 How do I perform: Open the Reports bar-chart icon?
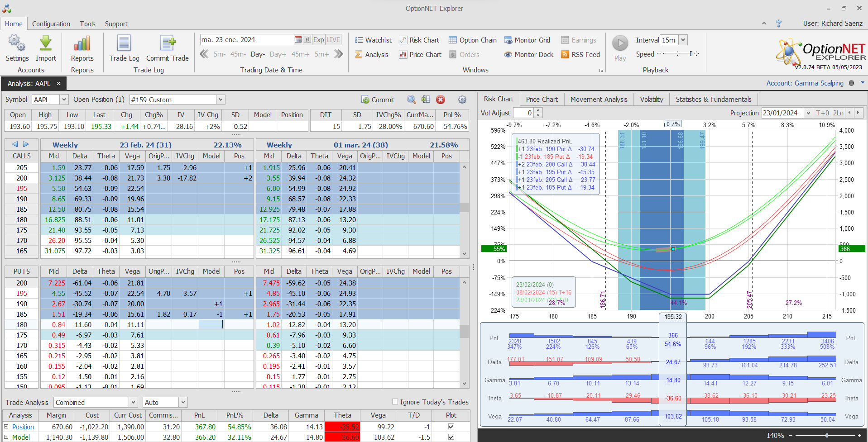(x=82, y=43)
